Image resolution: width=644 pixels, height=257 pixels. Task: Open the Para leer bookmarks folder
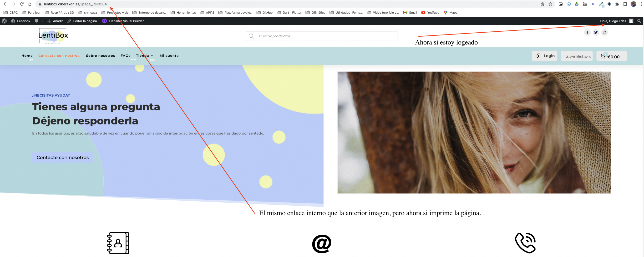coord(31,12)
